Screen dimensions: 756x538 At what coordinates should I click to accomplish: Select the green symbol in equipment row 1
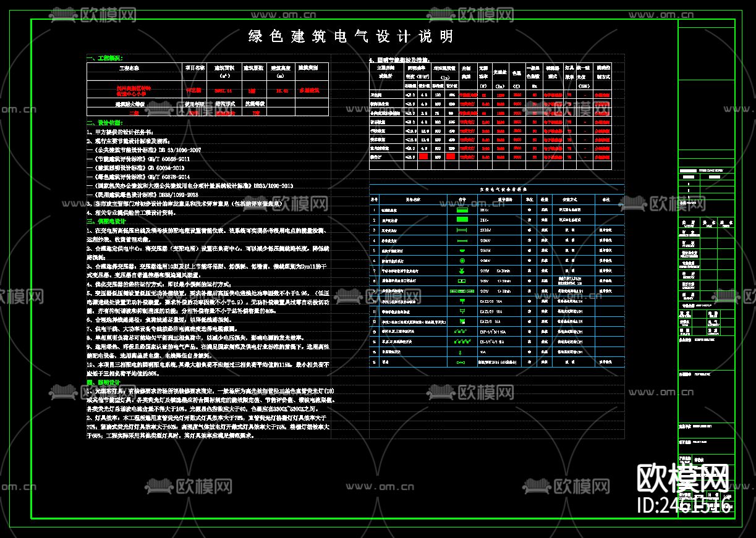(462, 210)
